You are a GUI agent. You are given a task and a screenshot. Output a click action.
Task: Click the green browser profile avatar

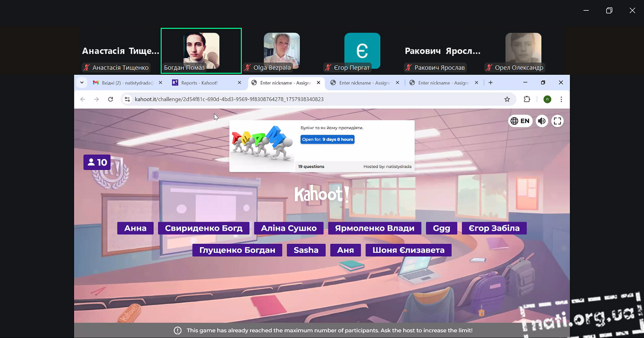click(x=547, y=99)
